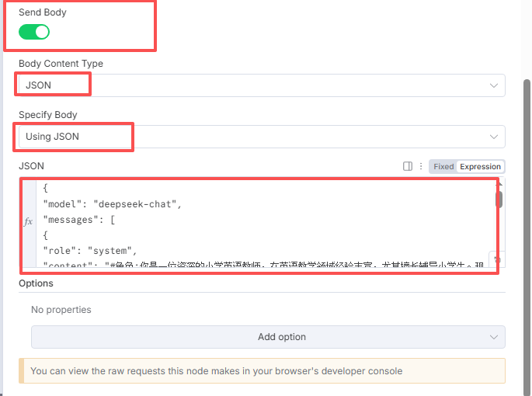The image size is (532, 396).
Task: Click the side panel layout icon
Action: coord(408,166)
